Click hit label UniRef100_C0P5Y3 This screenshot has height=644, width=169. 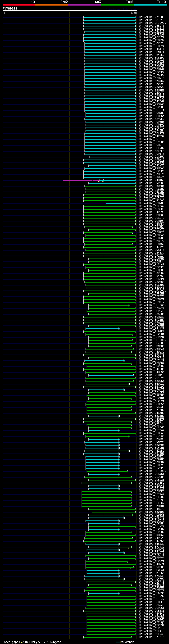[152, 43]
